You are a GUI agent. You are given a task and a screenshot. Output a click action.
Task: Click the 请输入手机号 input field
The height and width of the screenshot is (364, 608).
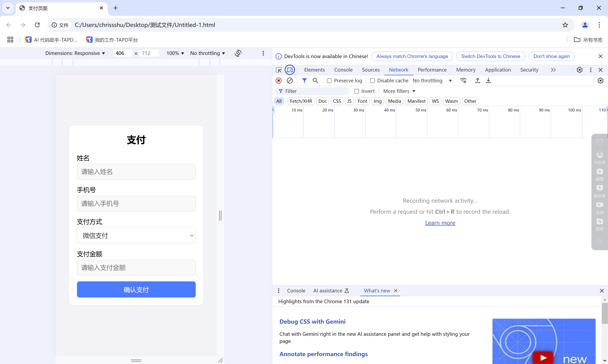tap(136, 203)
